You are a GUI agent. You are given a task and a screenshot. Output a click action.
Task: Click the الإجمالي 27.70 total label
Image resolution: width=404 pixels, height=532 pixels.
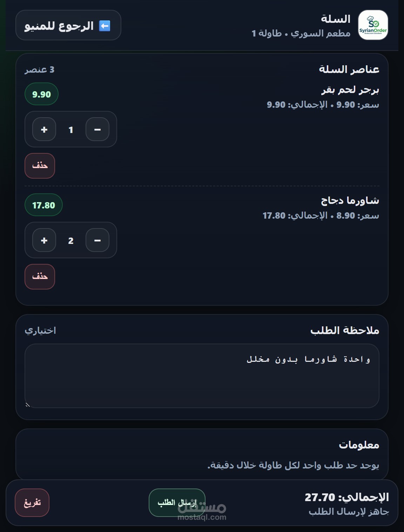coord(347,497)
